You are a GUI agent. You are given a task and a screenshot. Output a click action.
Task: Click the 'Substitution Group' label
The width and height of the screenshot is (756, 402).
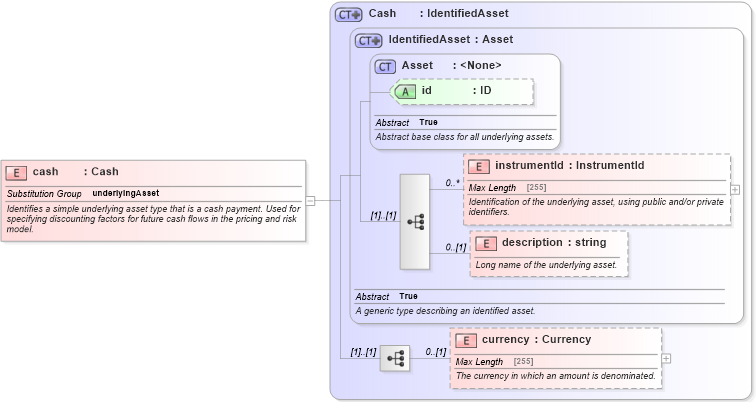[44, 194]
